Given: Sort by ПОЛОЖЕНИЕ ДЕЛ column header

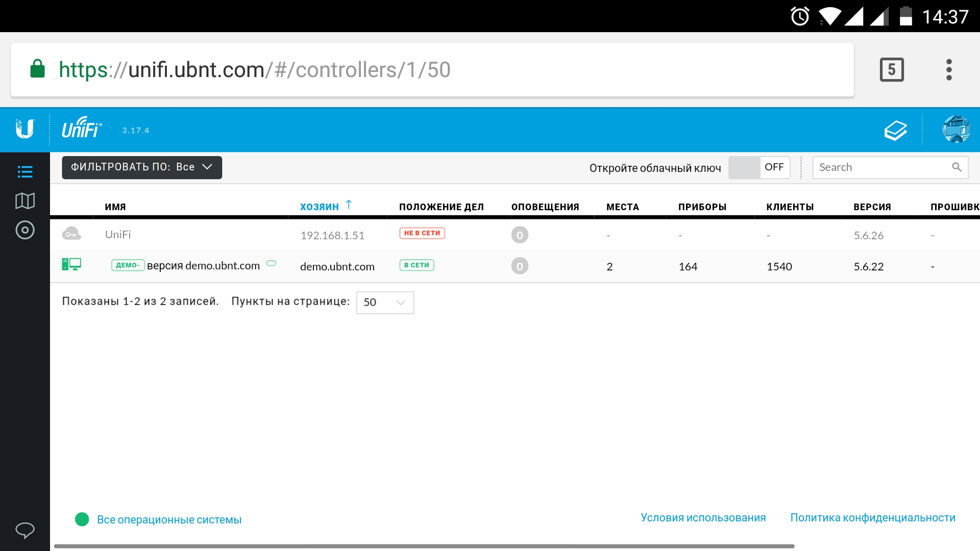Looking at the screenshot, I should 442,207.
